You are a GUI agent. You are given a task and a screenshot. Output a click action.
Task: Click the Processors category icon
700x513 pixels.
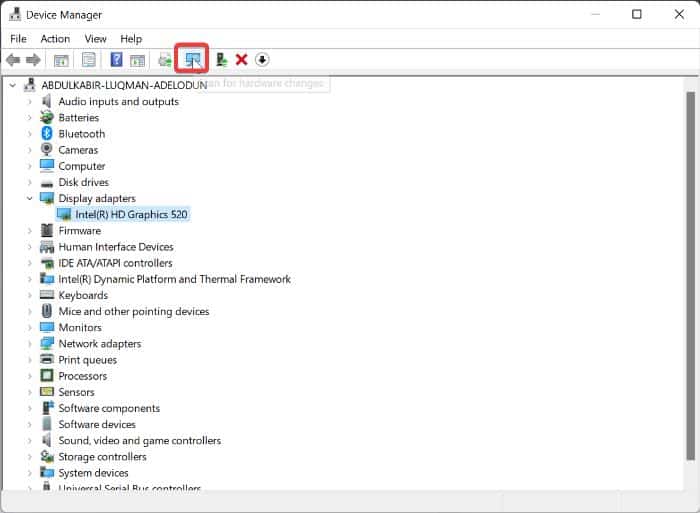[47, 375]
